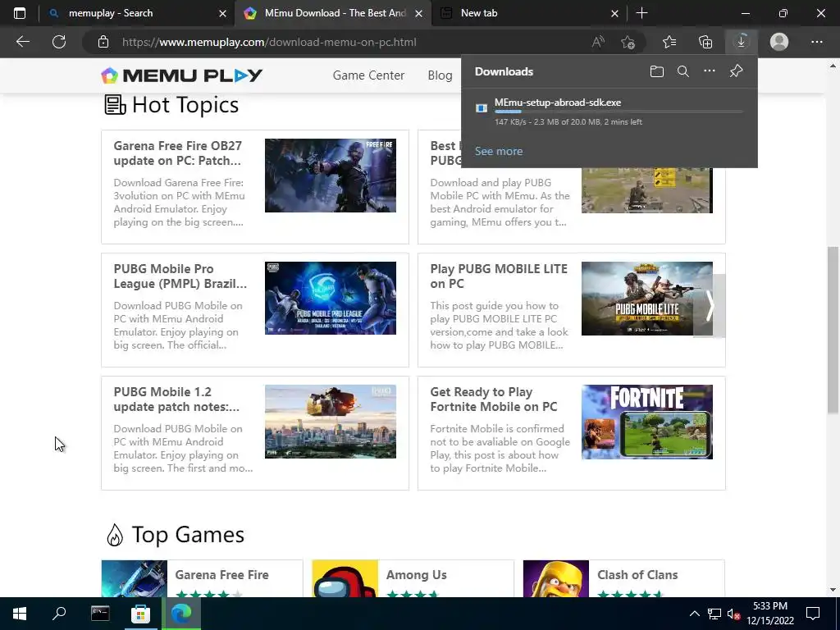Open See more downloads link
840x630 pixels.
pyautogui.click(x=498, y=151)
